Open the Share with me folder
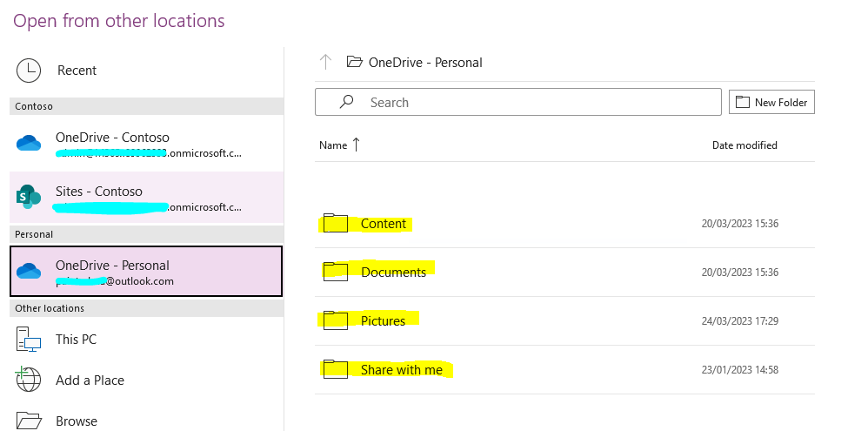868x431 pixels. click(401, 370)
